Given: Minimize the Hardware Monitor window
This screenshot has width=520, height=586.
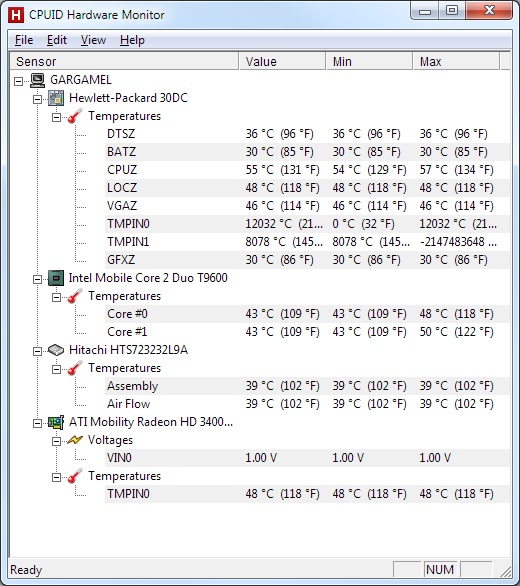Looking at the screenshot, I should [x=425, y=11].
